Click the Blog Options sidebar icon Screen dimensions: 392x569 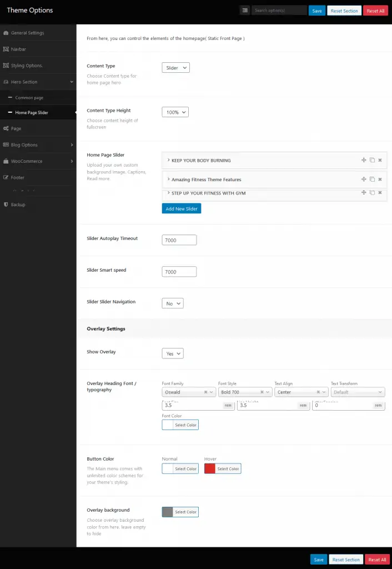click(6, 145)
